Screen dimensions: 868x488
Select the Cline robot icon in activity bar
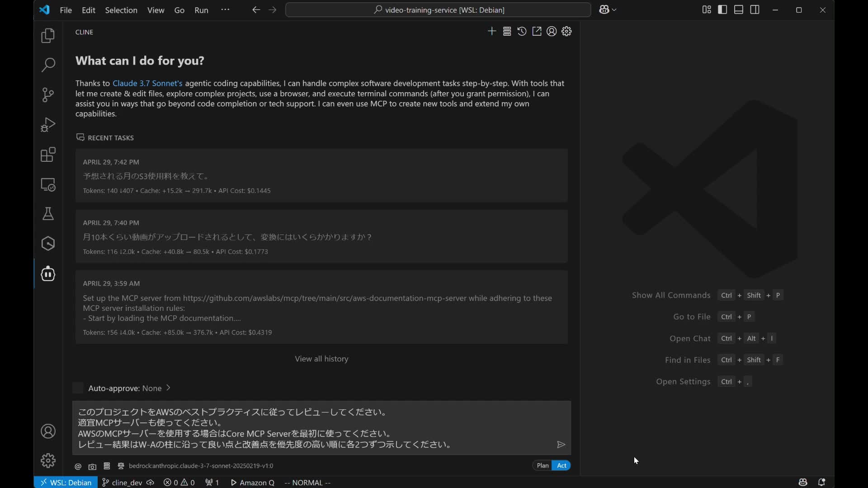(48, 273)
